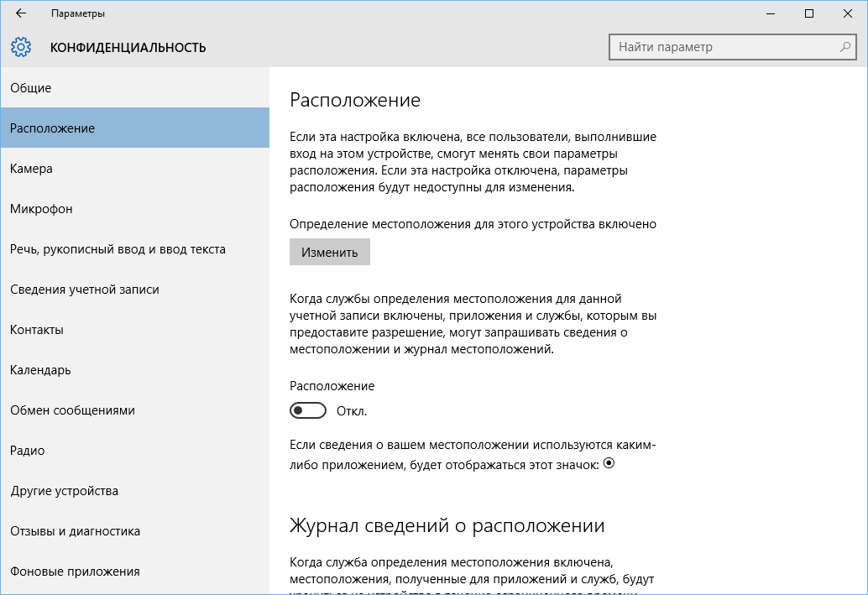Image resolution: width=868 pixels, height=595 pixels.
Task: Click the back arrow to previous page
Action: 19,13
